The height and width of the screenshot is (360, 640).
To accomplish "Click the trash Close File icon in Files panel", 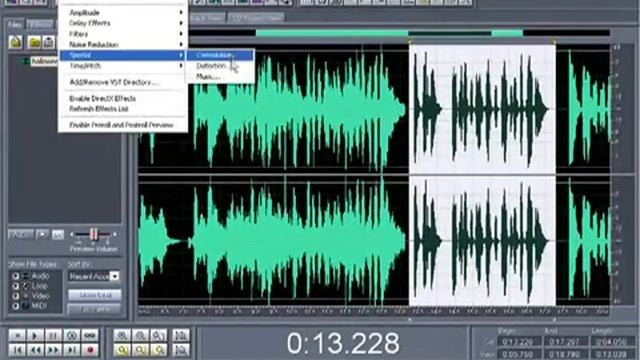I will point(49,42).
